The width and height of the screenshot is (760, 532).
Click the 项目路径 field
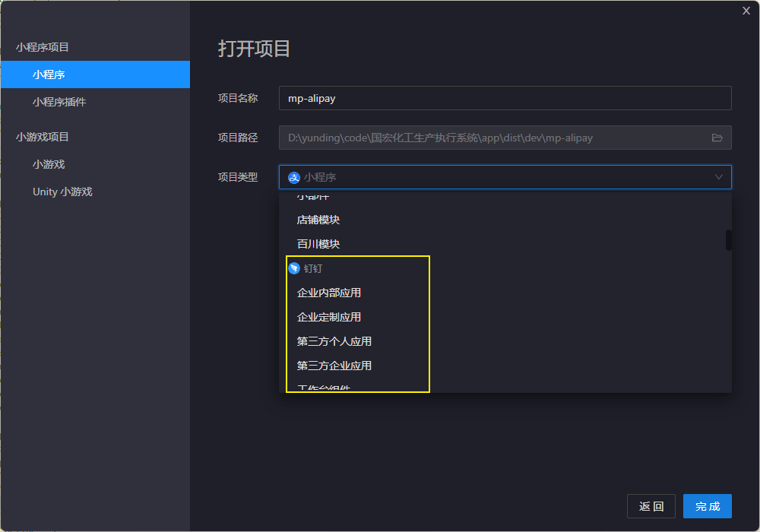point(505,138)
